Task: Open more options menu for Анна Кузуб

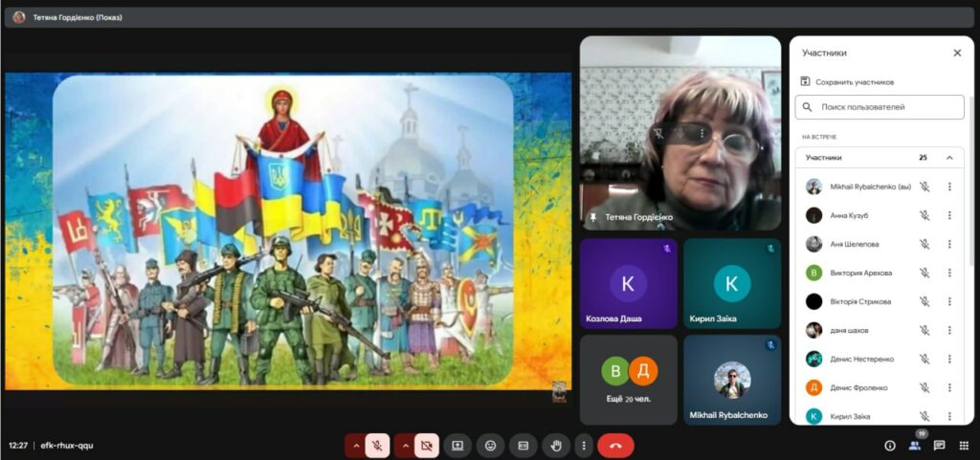Action: tap(949, 215)
